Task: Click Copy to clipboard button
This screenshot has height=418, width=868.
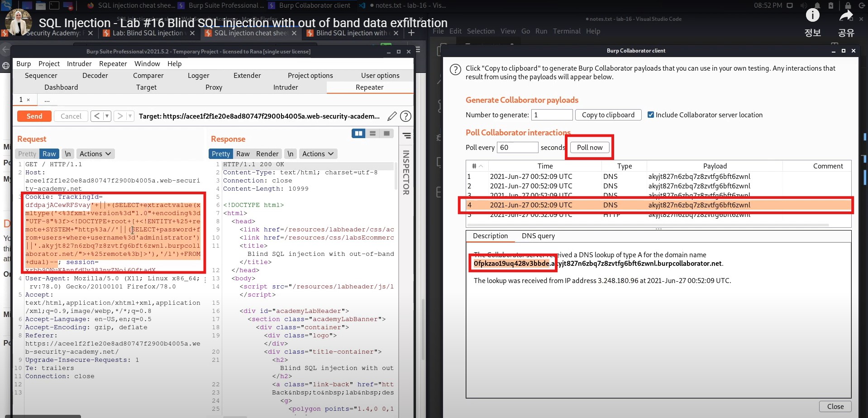Action: pyautogui.click(x=608, y=115)
